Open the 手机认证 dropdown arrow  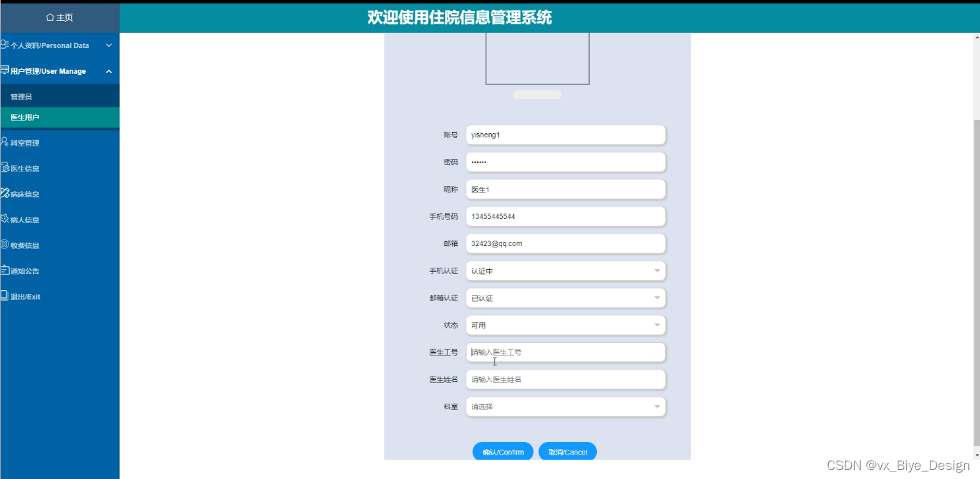(657, 271)
